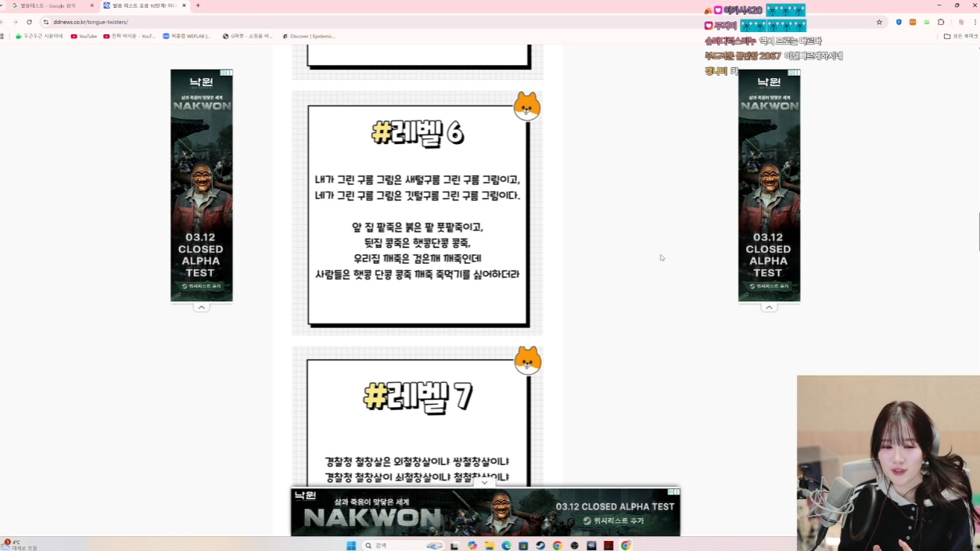Click the page's vertical scrollbar handle
This screenshot has height=551, width=980.
coord(978,232)
